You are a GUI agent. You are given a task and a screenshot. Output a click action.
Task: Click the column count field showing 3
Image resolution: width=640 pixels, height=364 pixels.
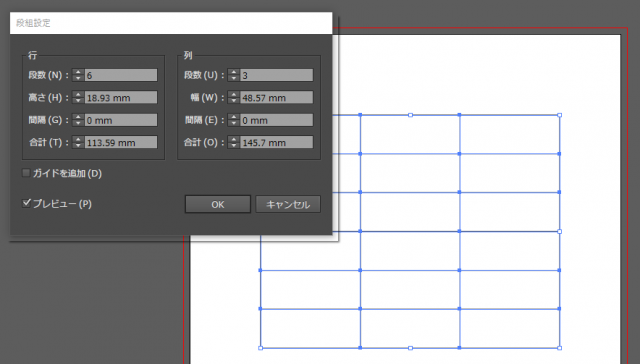277,75
